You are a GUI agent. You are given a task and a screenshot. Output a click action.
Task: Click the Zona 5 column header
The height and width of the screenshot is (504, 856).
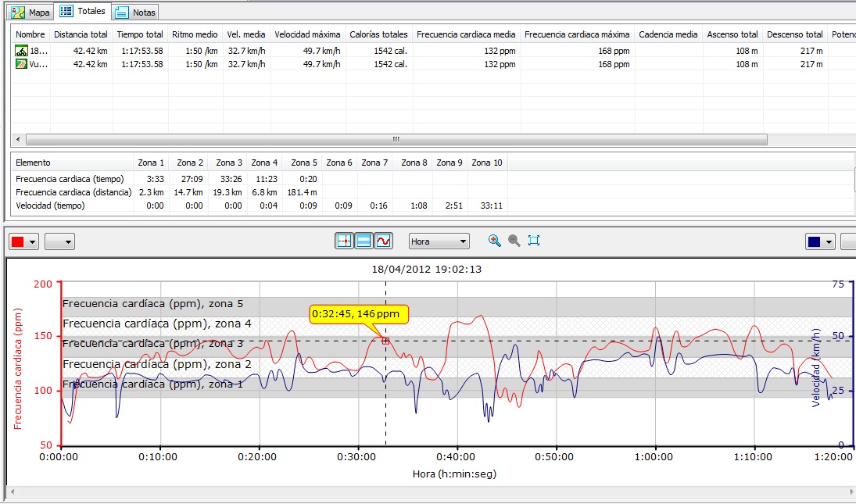tap(303, 163)
